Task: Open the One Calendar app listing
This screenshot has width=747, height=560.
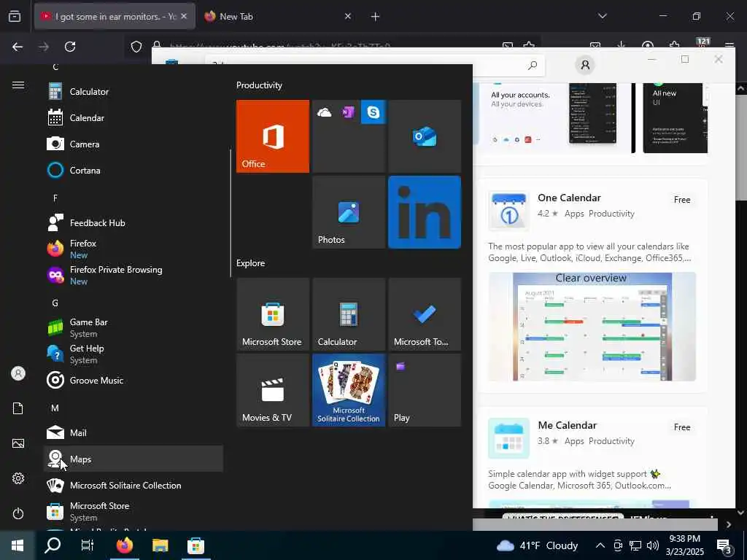Action: pyautogui.click(x=592, y=285)
